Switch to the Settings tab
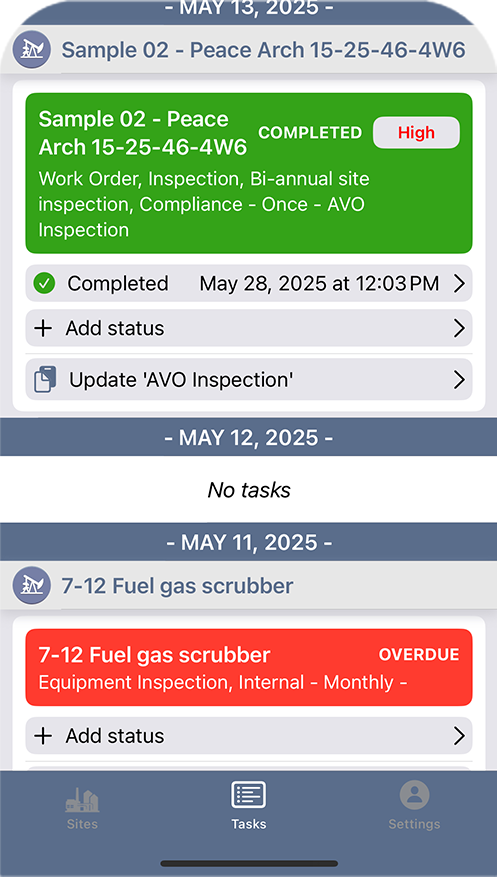The width and height of the screenshot is (497, 877). tap(414, 805)
